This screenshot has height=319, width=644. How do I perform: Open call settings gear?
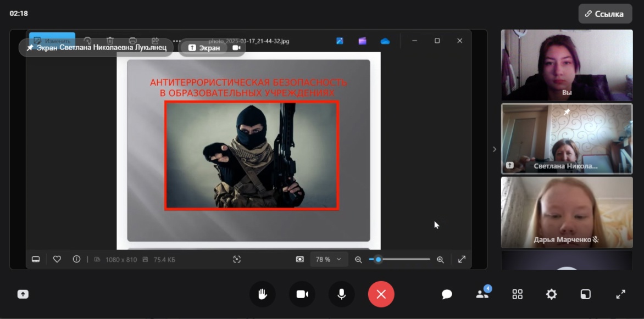point(551,294)
